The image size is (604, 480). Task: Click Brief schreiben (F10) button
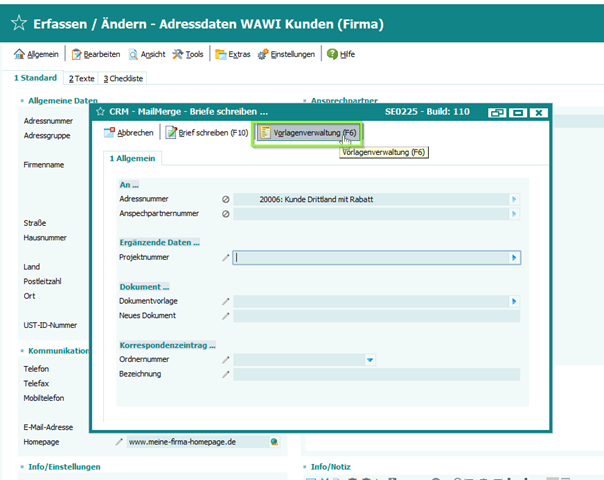coord(206,133)
